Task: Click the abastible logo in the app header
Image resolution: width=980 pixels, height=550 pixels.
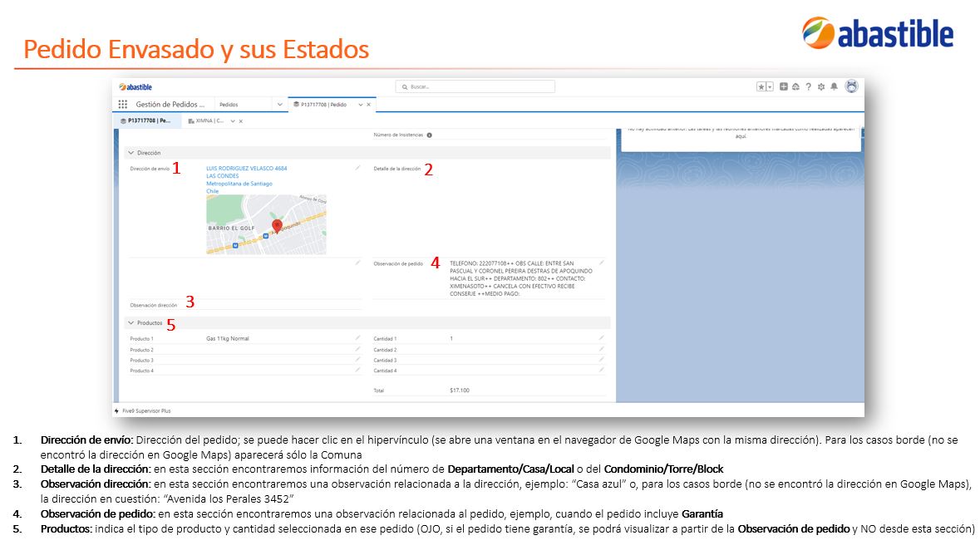Action: tap(135, 87)
